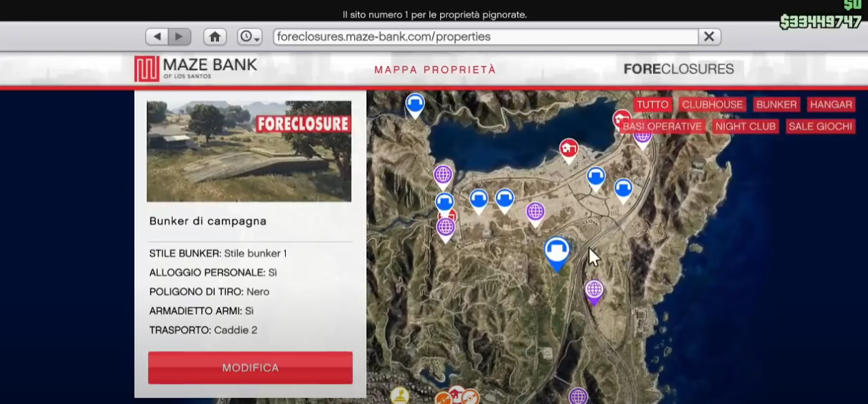868x404 pixels.
Task: Click the 'POLIGONO DI TIRO: Nero' line
Action: (209, 292)
